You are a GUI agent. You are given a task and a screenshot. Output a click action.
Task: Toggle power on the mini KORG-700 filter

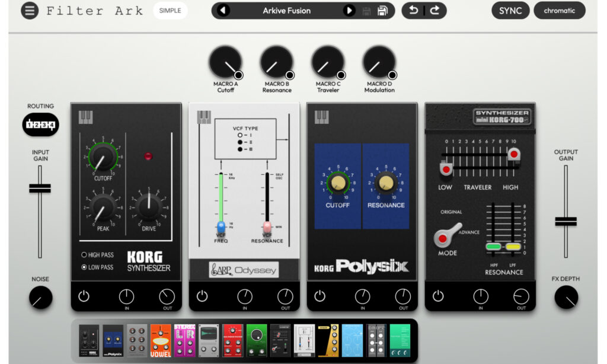(x=438, y=296)
